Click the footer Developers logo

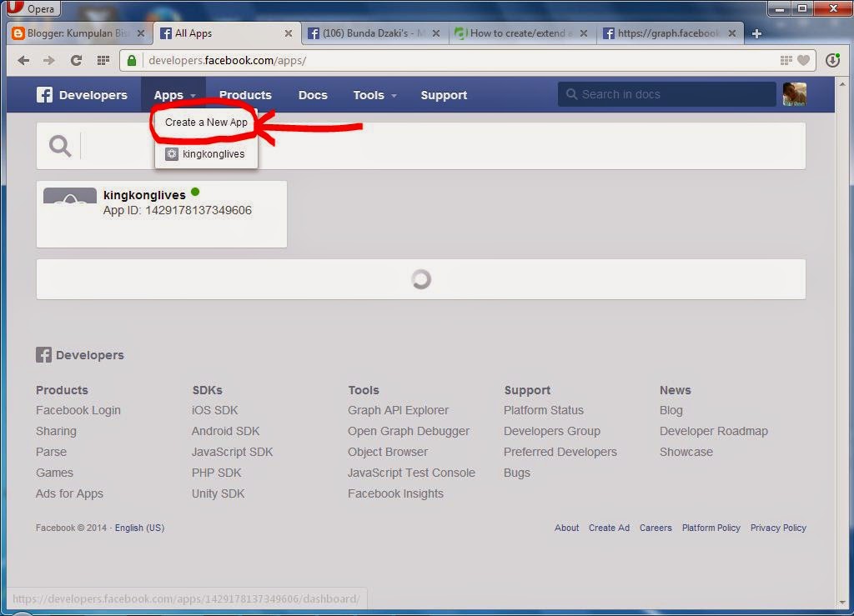pyautogui.click(x=79, y=355)
